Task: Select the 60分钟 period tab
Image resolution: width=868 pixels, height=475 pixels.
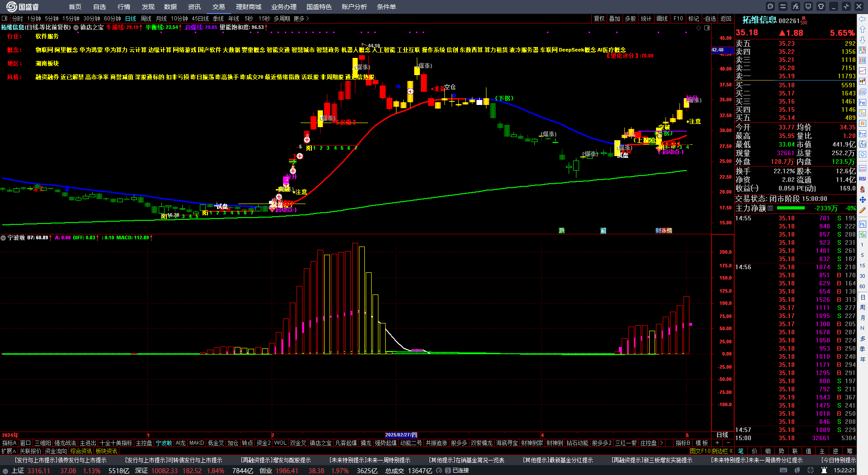Action: click(113, 19)
